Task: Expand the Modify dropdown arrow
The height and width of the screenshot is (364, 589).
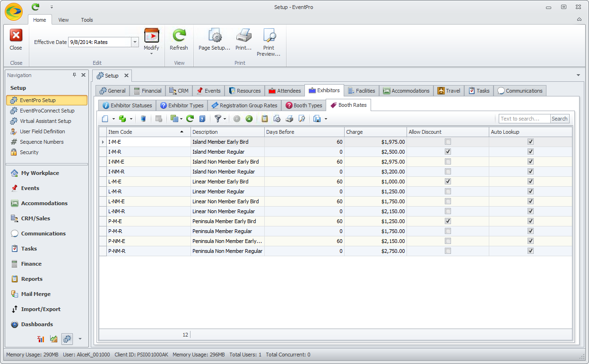Action: pyautogui.click(x=151, y=53)
